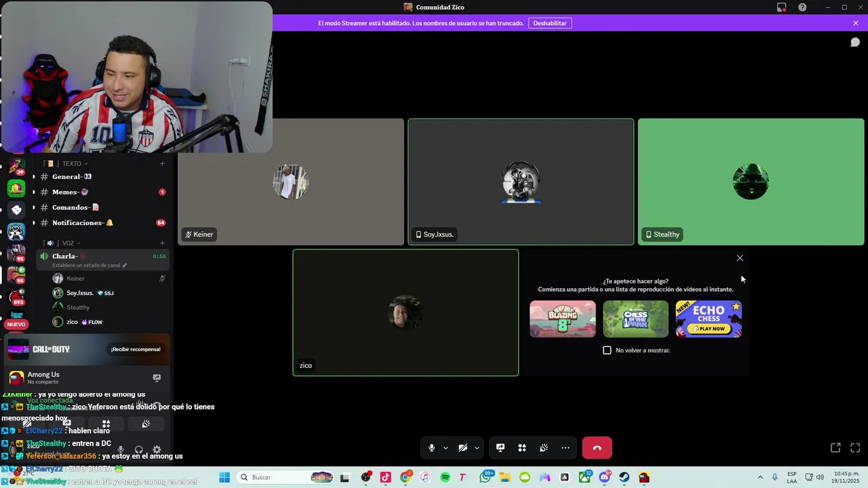Open Windows Start menu
Viewport: 868px width, 488px height.
(x=224, y=477)
